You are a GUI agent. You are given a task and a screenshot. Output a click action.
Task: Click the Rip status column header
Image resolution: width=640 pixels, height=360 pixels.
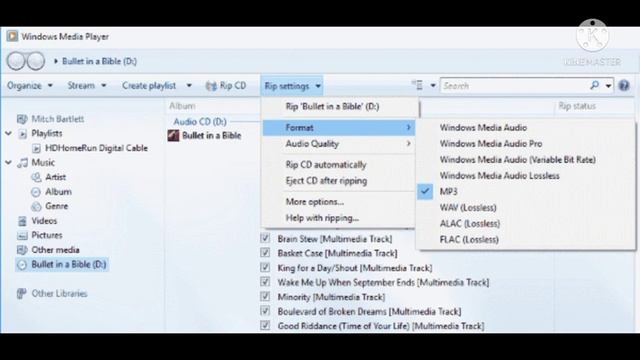click(577, 106)
